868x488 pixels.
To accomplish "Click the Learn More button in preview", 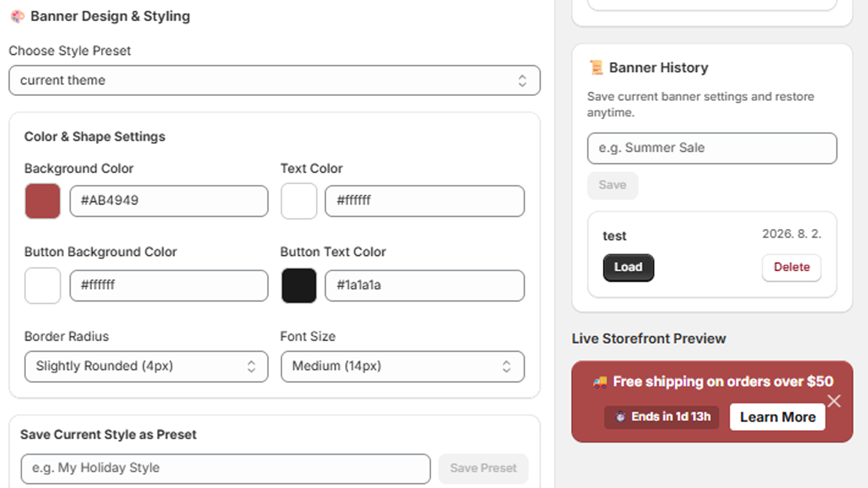I will click(x=777, y=417).
